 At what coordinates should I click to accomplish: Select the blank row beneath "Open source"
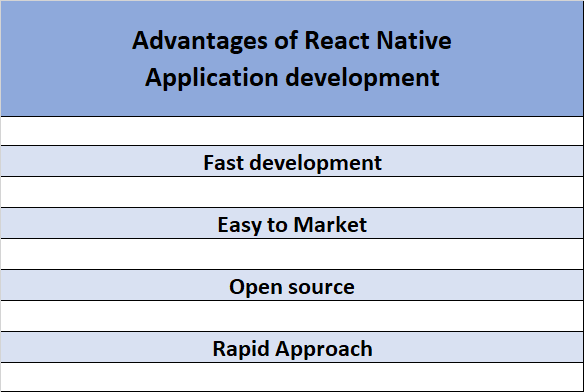pyautogui.click(x=292, y=316)
